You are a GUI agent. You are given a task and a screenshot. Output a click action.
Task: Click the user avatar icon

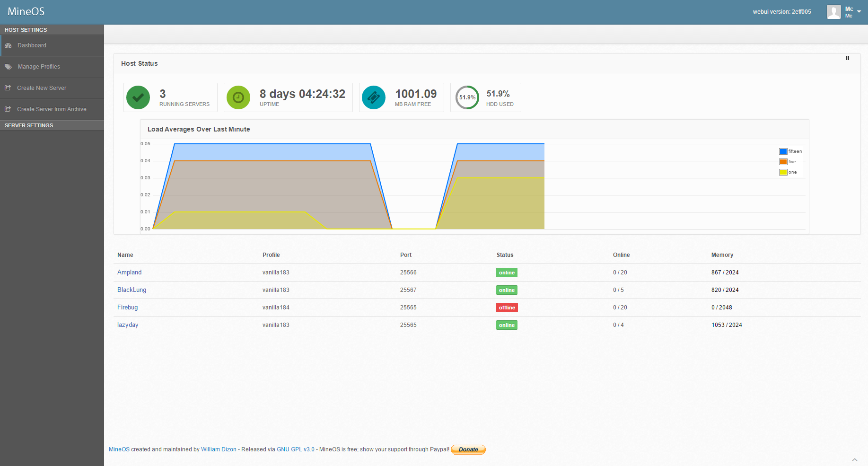[833, 12]
